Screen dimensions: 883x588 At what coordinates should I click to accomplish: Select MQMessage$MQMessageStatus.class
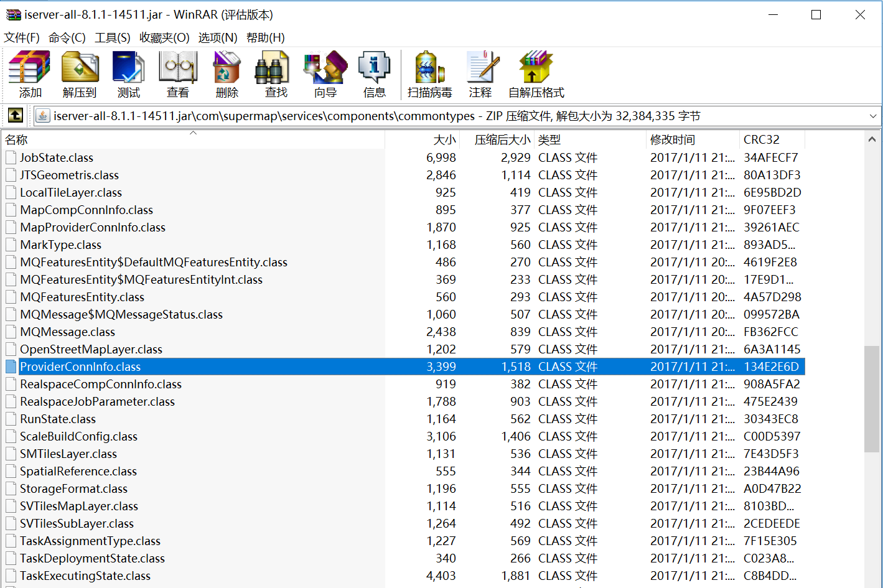point(121,314)
